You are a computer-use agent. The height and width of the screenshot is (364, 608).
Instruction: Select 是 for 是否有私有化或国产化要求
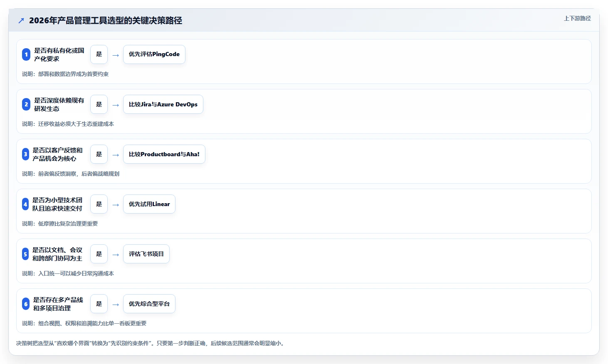99,54
